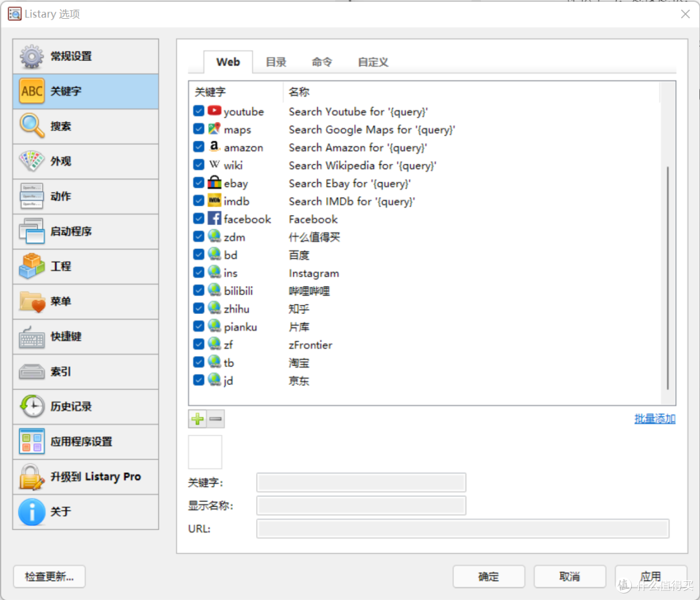
Task: Select the zf row named zFrontier
Action: [425, 344]
